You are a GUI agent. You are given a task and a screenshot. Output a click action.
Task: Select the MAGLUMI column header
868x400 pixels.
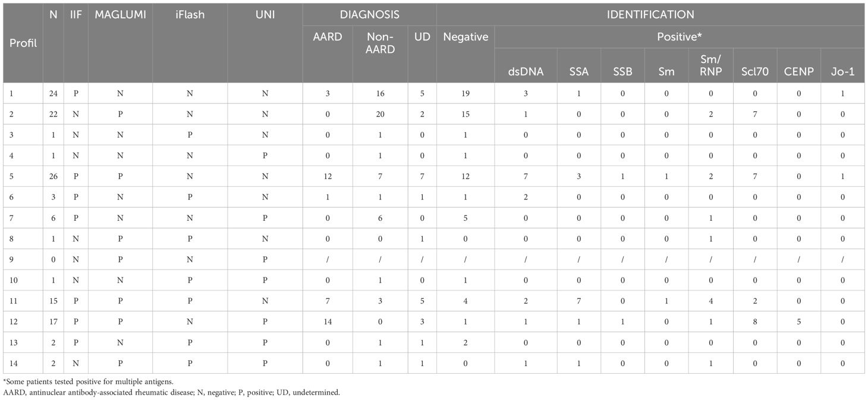click(x=119, y=14)
